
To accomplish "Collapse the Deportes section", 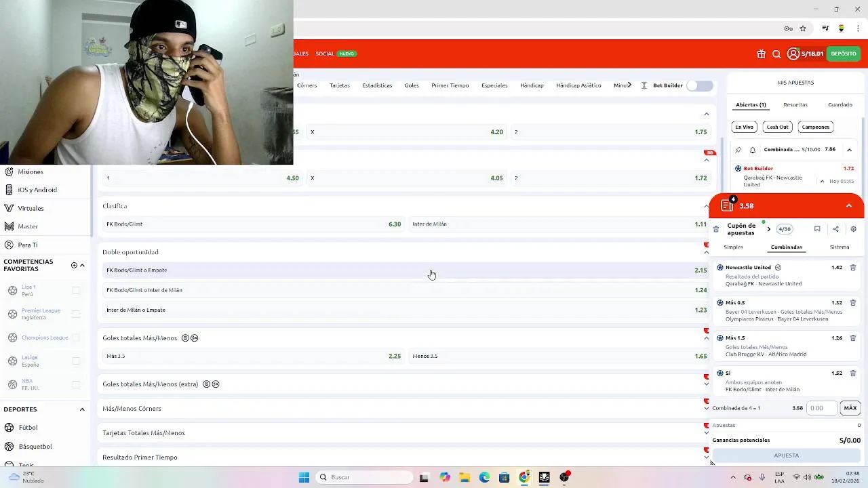I will click(82, 409).
